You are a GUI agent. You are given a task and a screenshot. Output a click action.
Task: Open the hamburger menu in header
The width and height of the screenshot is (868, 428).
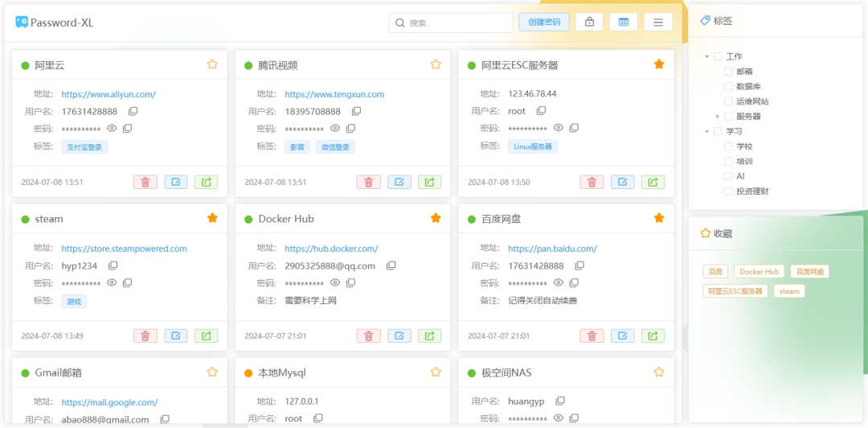coord(658,23)
